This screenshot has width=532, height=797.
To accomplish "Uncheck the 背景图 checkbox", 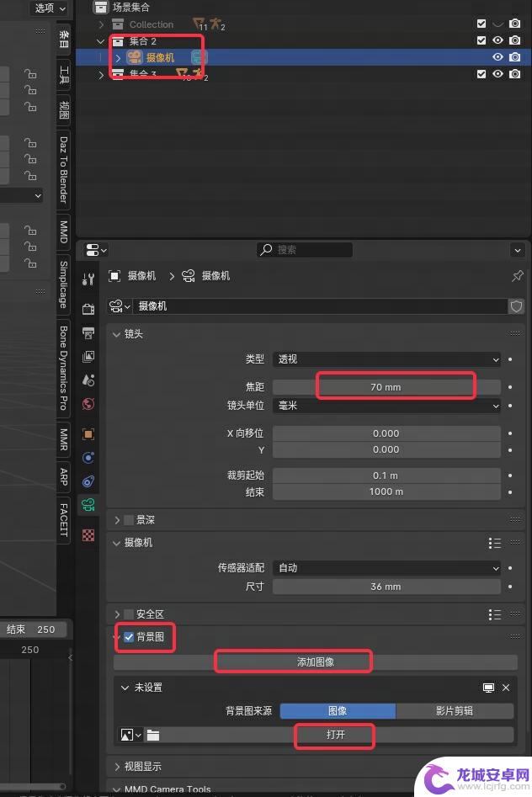I will point(129,637).
